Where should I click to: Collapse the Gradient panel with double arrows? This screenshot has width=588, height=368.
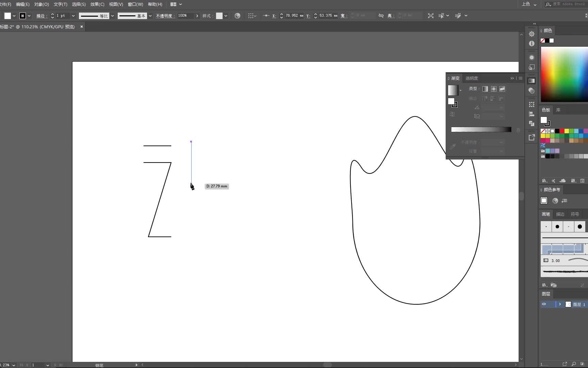click(x=512, y=78)
